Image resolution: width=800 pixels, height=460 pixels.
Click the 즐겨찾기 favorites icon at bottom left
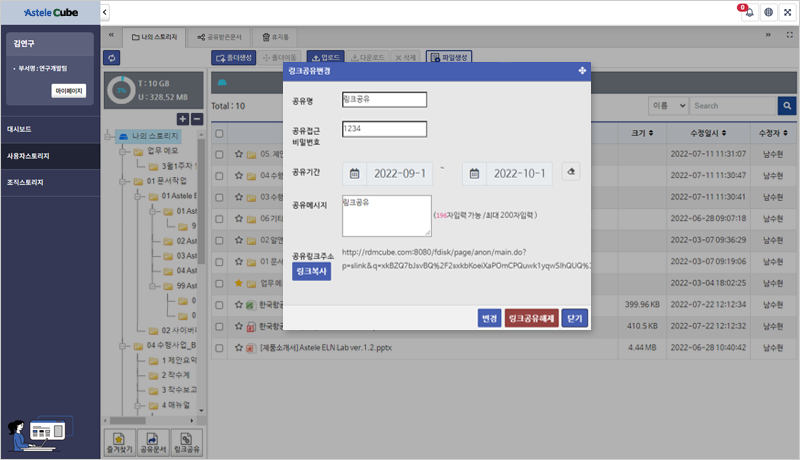point(122,441)
